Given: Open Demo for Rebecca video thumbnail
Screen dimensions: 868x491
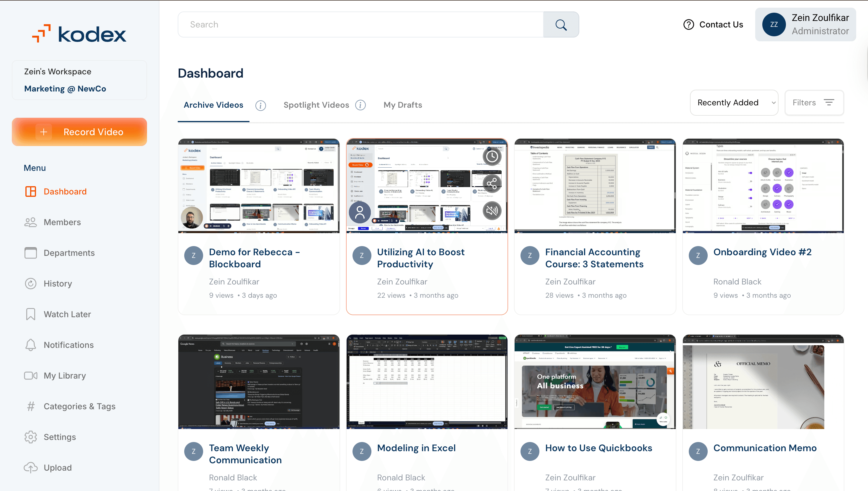Looking at the screenshot, I should pyautogui.click(x=259, y=186).
